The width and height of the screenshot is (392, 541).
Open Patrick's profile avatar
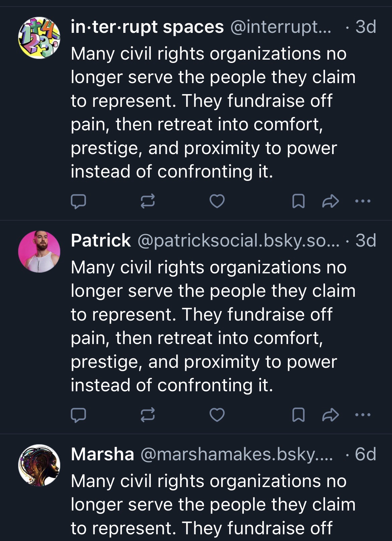coord(39,251)
